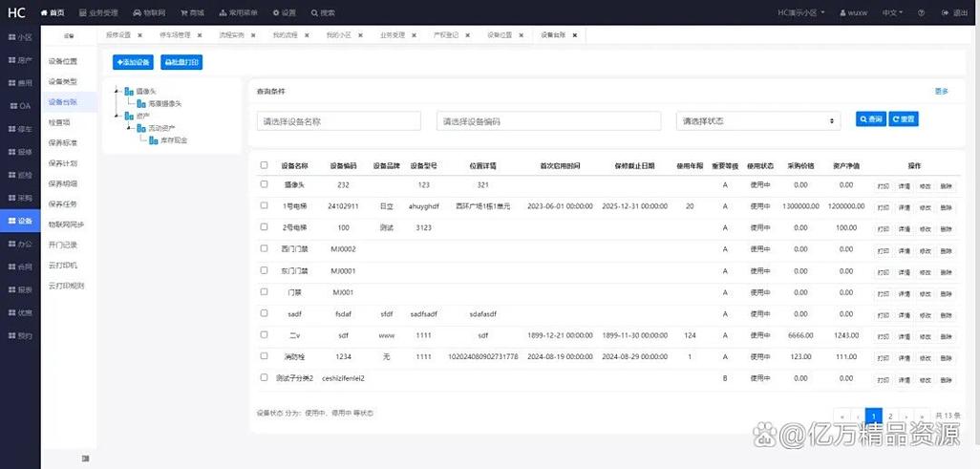Switch to the 我的流程 tab
This screenshot has height=469, width=980.
285,35
